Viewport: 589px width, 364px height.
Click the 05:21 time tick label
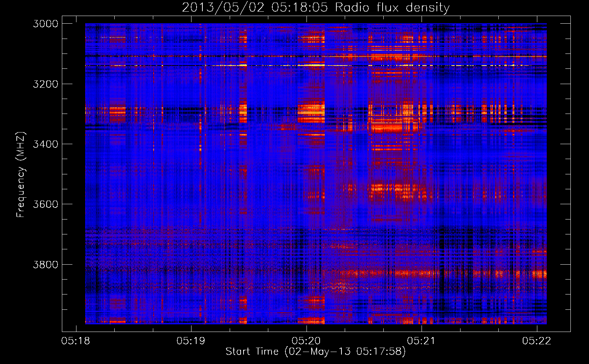421,341
